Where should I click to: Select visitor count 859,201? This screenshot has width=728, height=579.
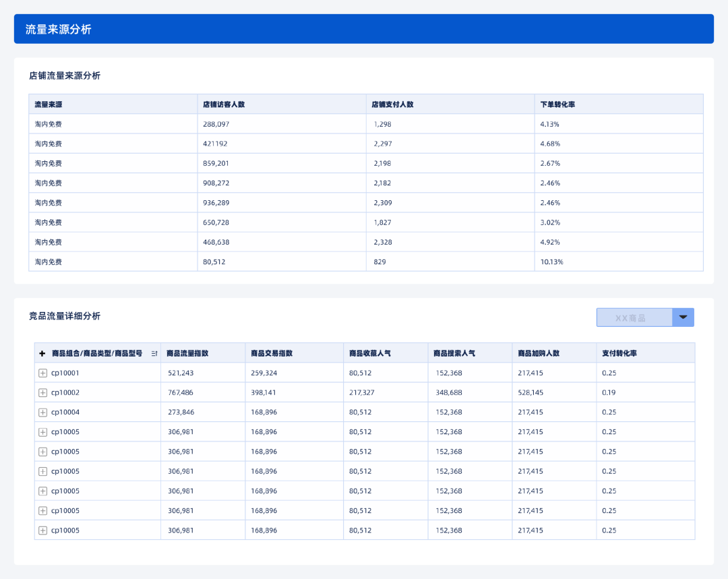point(216,163)
